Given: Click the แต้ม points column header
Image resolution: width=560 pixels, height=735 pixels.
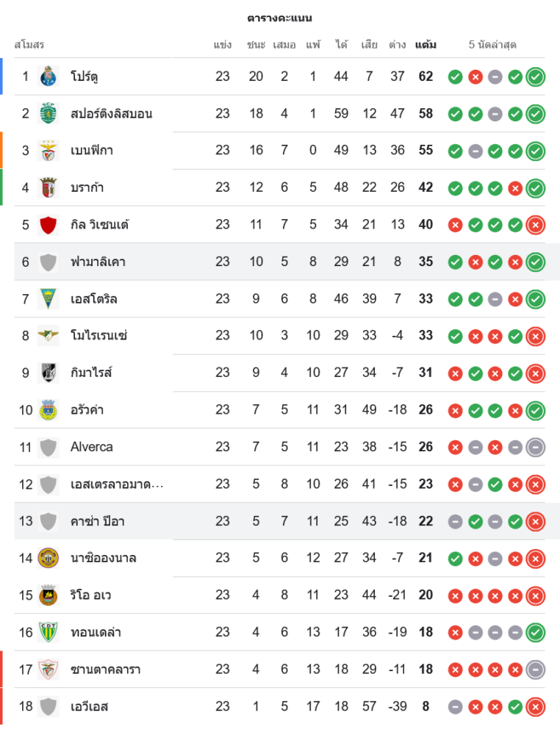Looking at the screenshot, I should point(426,45).
